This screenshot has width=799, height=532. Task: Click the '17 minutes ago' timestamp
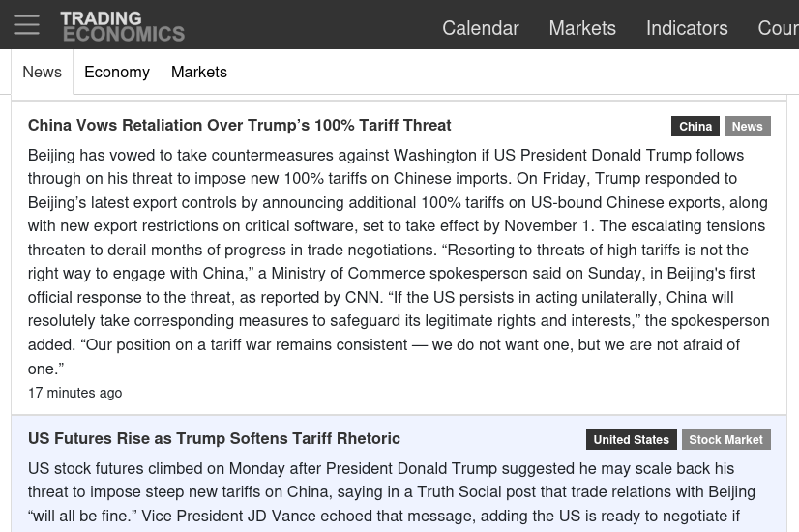74,393
